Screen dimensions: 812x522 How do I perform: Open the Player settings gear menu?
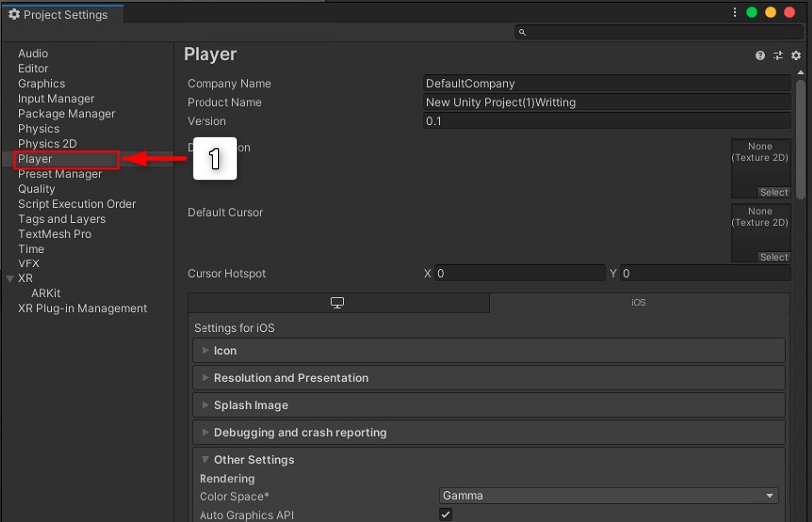796,56
